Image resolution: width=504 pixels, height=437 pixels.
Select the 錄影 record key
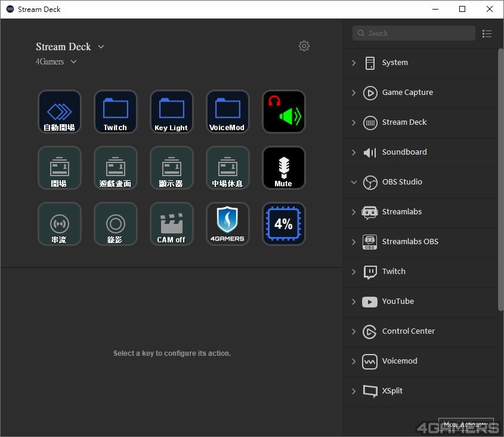pos(115,224)
